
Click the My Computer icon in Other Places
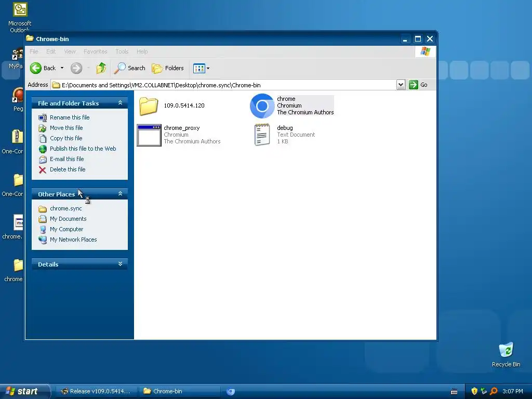coord(43,229)
